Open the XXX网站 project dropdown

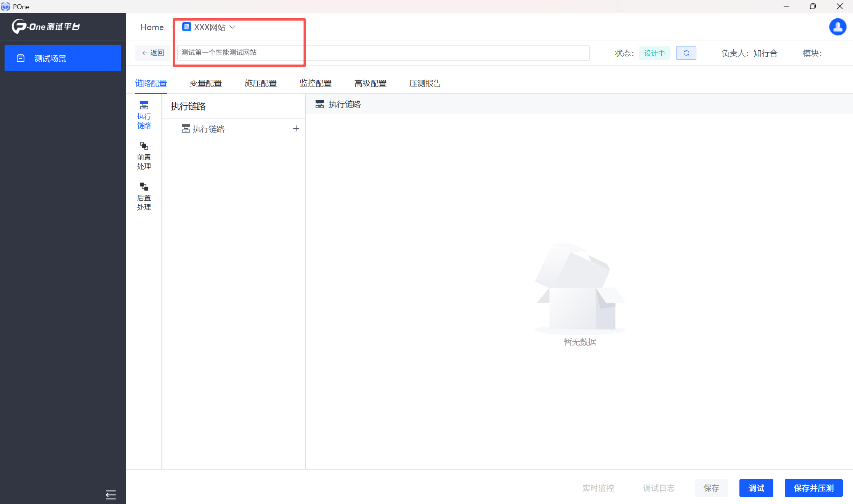pos(209,27)
